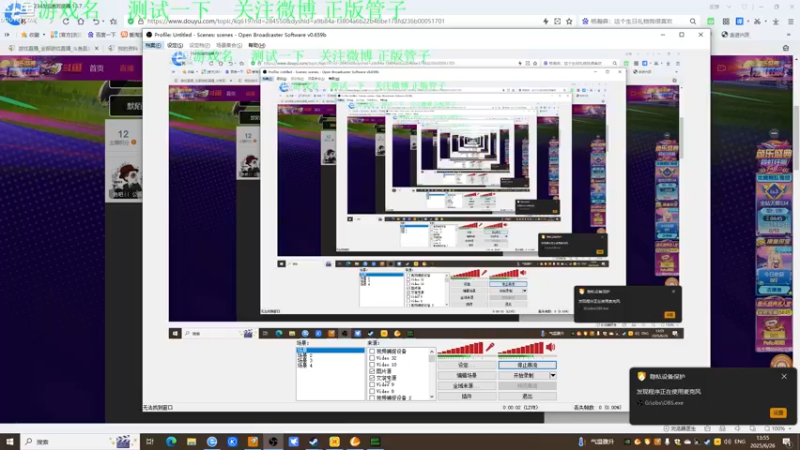Click the browser search magnifier icon
Image resolution: width=800 pixels, height=450 pixels.
coord(693,21)
